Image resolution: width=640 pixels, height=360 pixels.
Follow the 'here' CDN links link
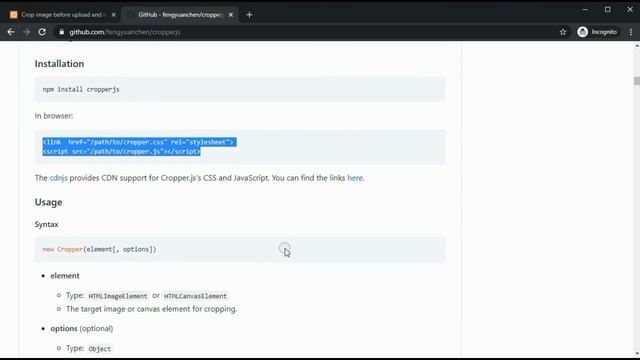coord(355,178)
